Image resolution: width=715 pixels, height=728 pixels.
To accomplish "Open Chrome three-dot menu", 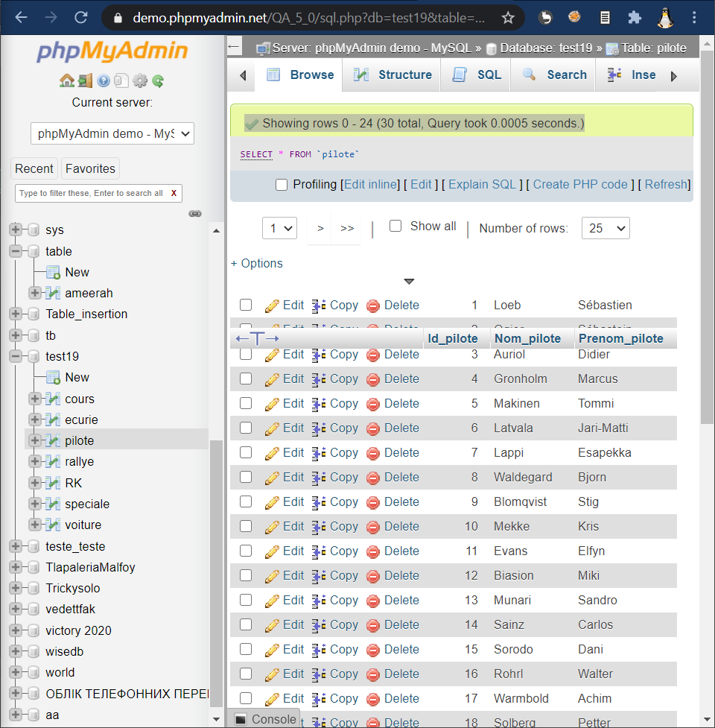I will tap(694, 18).
